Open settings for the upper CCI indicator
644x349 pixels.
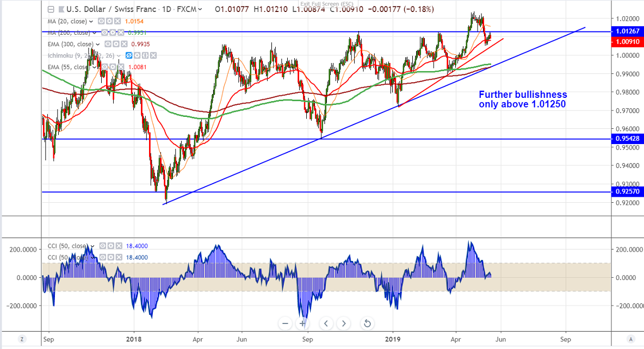(x=111, y=246)
